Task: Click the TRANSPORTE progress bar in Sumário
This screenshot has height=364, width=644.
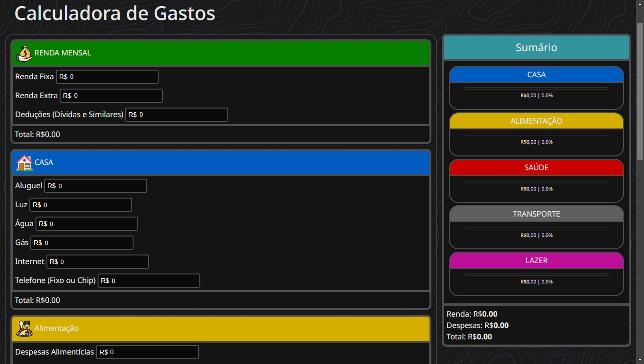Action: [537, 227]
